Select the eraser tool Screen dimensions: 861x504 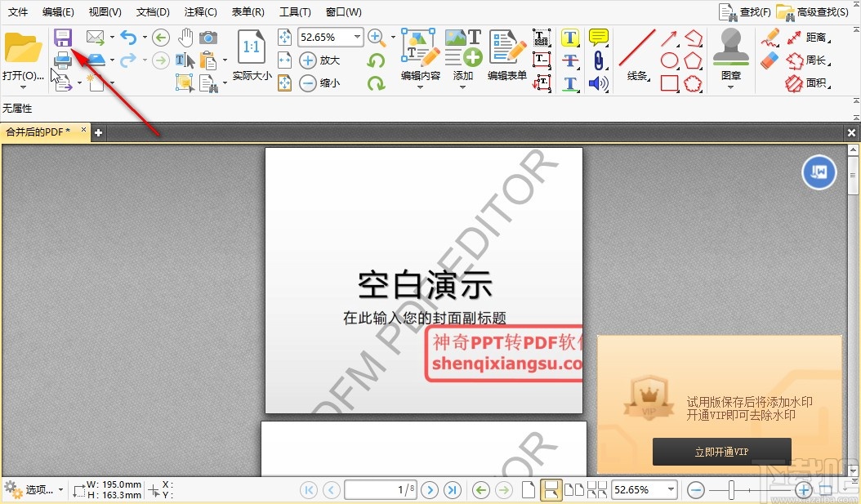pos(770,60)
